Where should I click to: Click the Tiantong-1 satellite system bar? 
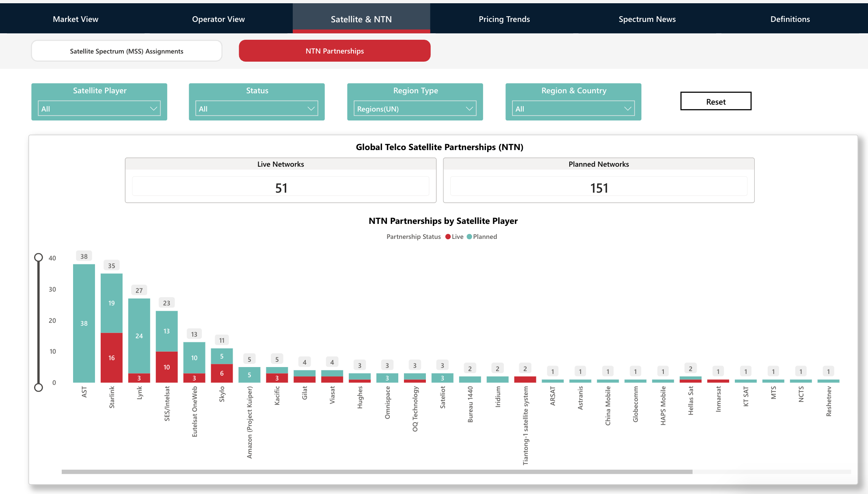pyautogui.click(x=525, y=380)
